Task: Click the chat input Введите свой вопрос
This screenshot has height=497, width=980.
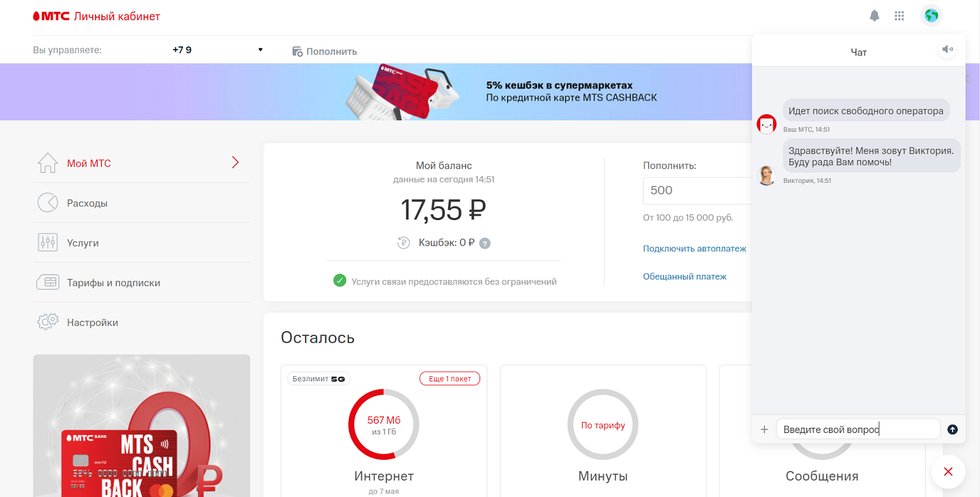Action: [858, 429]
